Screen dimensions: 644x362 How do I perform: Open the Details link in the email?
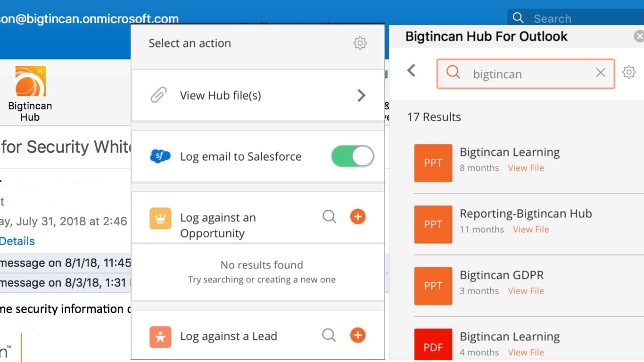click(17, 241)
